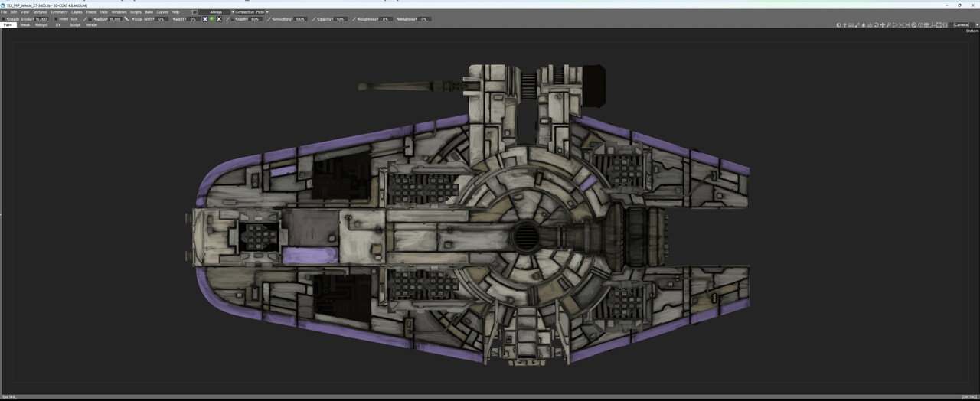Switch to the Render room tab
This screenshot has height=401, width=980.
coord(92,24)
